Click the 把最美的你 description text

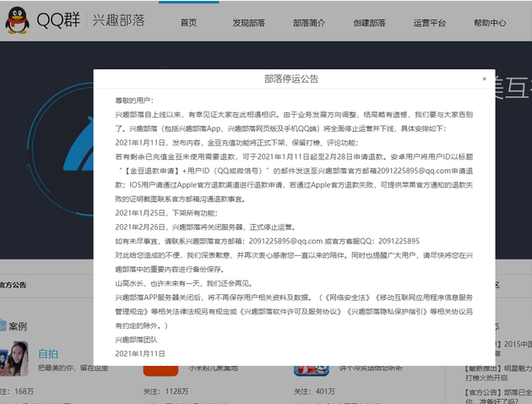(x=73, y=368)
